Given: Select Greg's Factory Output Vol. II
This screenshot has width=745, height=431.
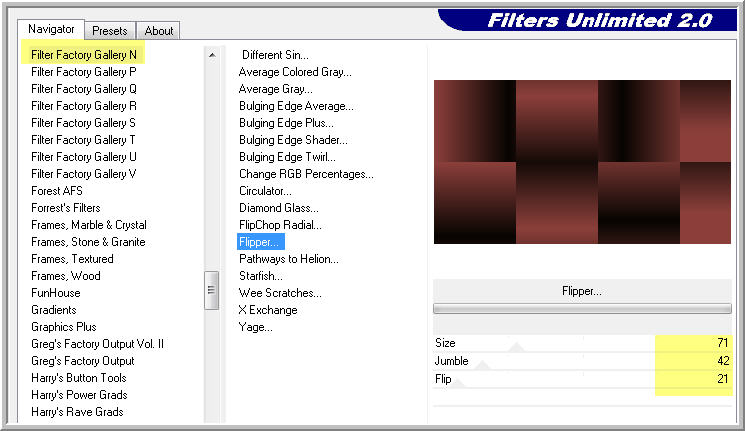Looking at the screenshot, I should (x=97, y=344).
